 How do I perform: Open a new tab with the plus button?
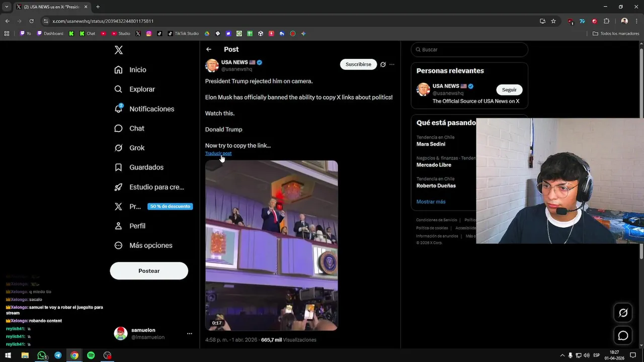tap(98, 7)
